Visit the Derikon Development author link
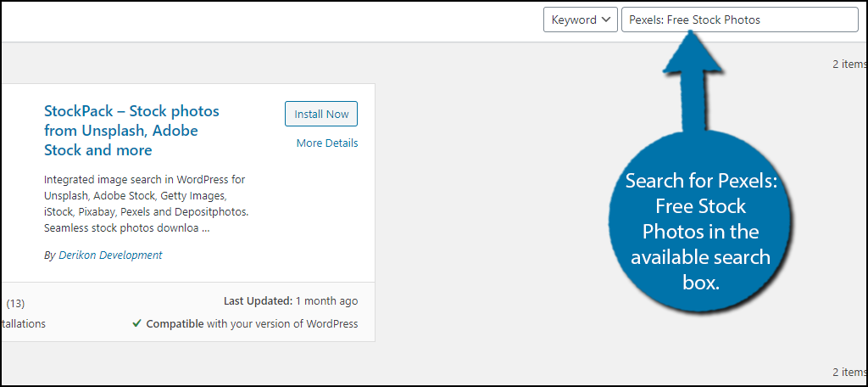This screenshot has width=868, height=387. (x=110, y=255)
